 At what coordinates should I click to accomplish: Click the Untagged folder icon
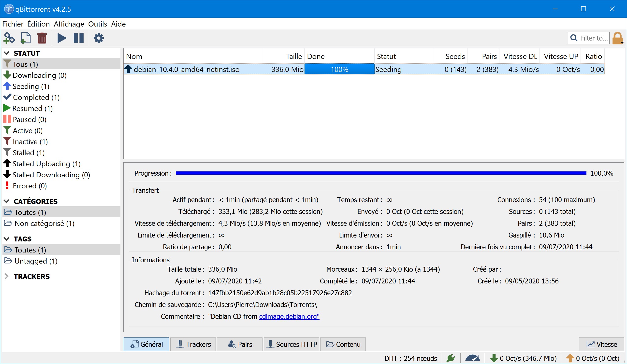click(8, 261)
